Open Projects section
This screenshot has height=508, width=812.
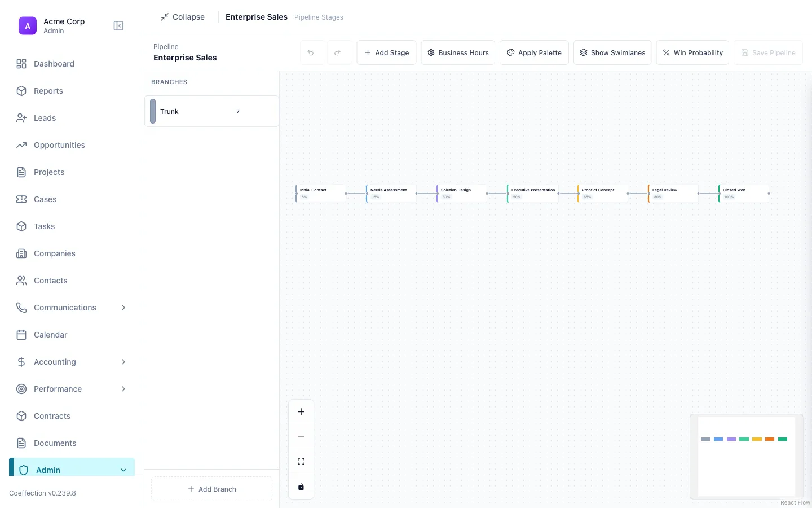click(x=72, y=172)
